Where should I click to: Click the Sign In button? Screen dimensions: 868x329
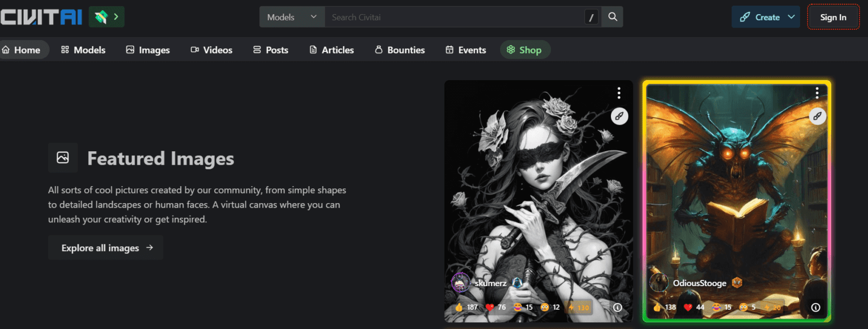[x=833, y=17]
